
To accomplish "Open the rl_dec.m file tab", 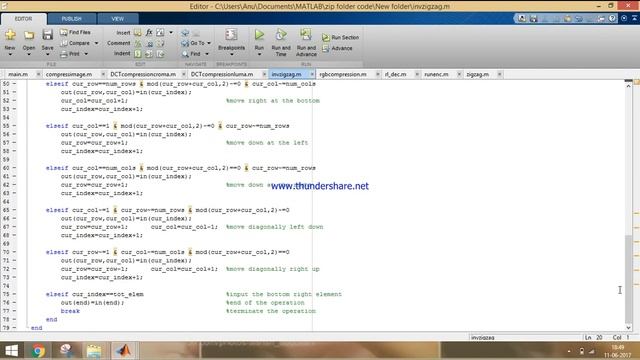I will coord(396,74).
